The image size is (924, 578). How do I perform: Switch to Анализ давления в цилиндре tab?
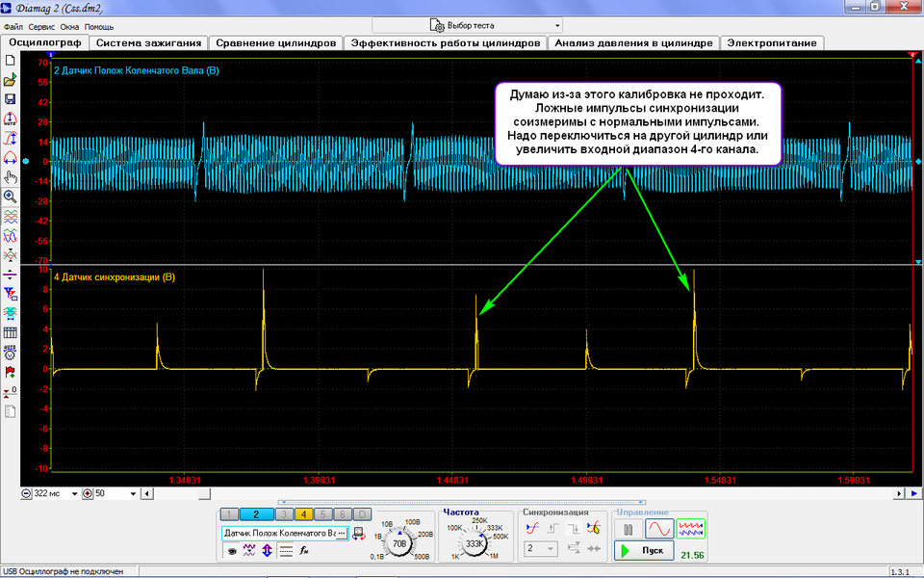tap(633, 43)
